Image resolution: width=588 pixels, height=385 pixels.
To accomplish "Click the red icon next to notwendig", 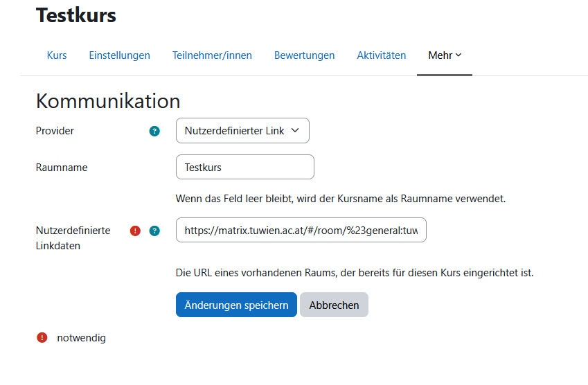I will pos(42,338).
